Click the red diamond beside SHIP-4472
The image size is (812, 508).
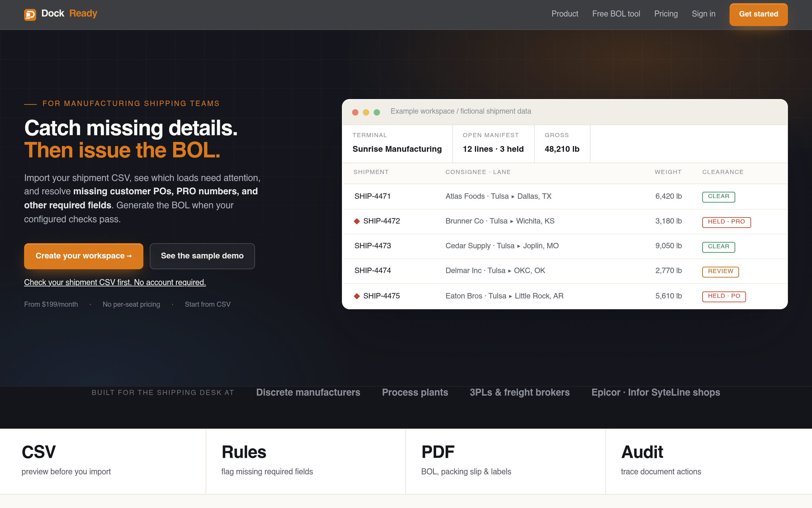point(357,221)
